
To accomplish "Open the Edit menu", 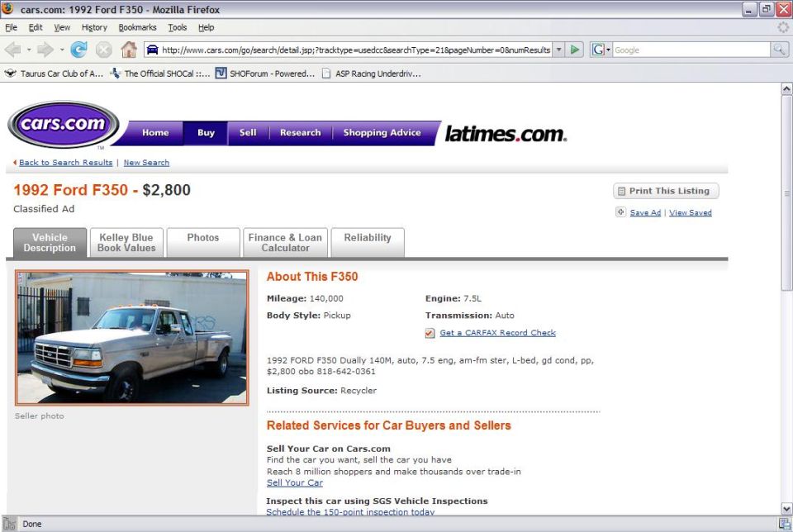I will coord(36,27).
